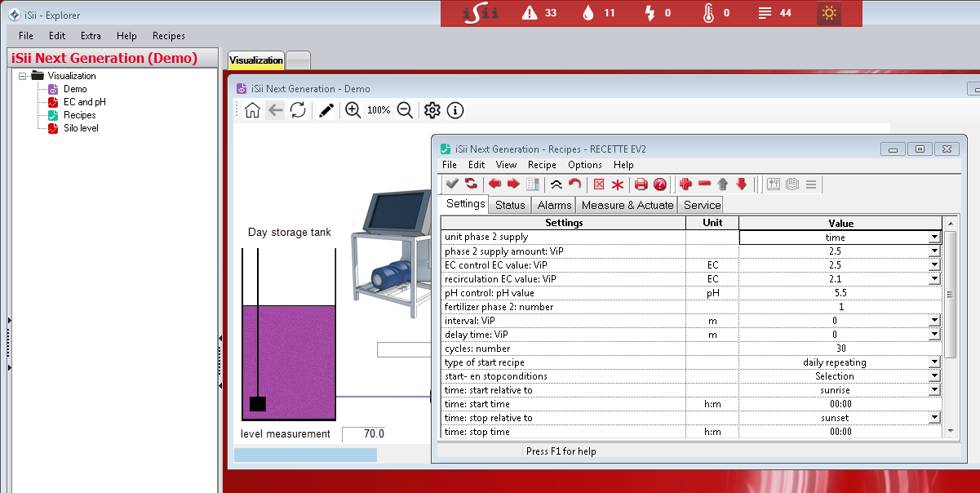Go to Home in Demo visualization toolbar
Screen dimensions: 980x493
(252, 110)
